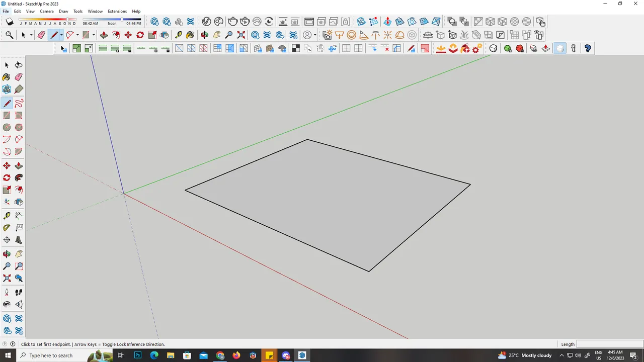Open the Search SketchUp magnifier icon
This screenshot has width=644, height=362.
point(9,35)
